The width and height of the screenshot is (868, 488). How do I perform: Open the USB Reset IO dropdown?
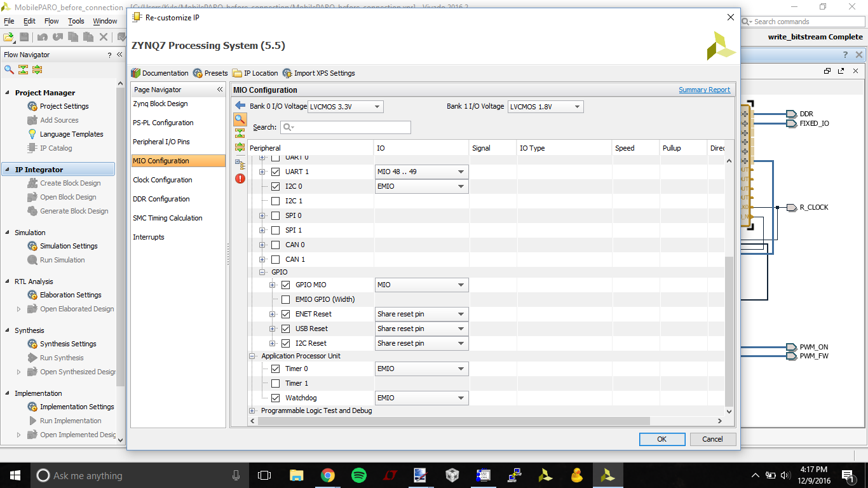(422, 329)
